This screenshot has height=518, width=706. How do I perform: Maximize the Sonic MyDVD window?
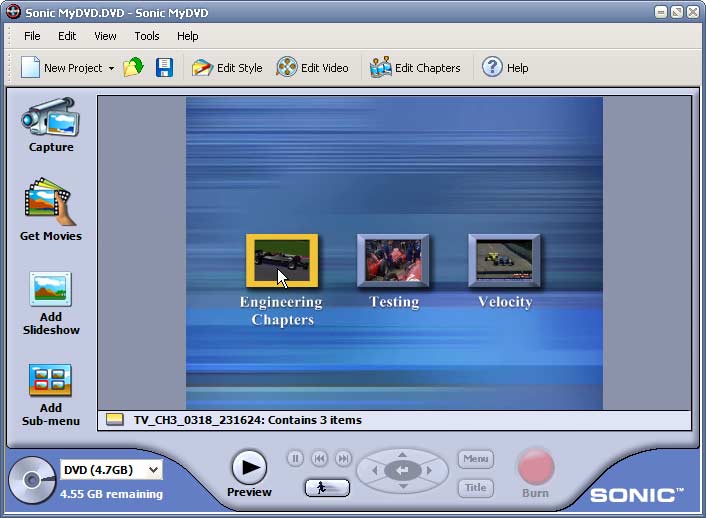677,12
